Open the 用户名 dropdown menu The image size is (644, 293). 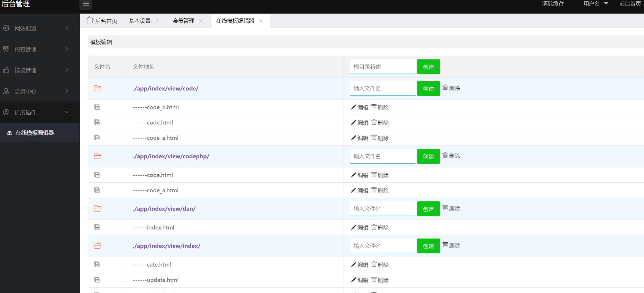(596, 4)
